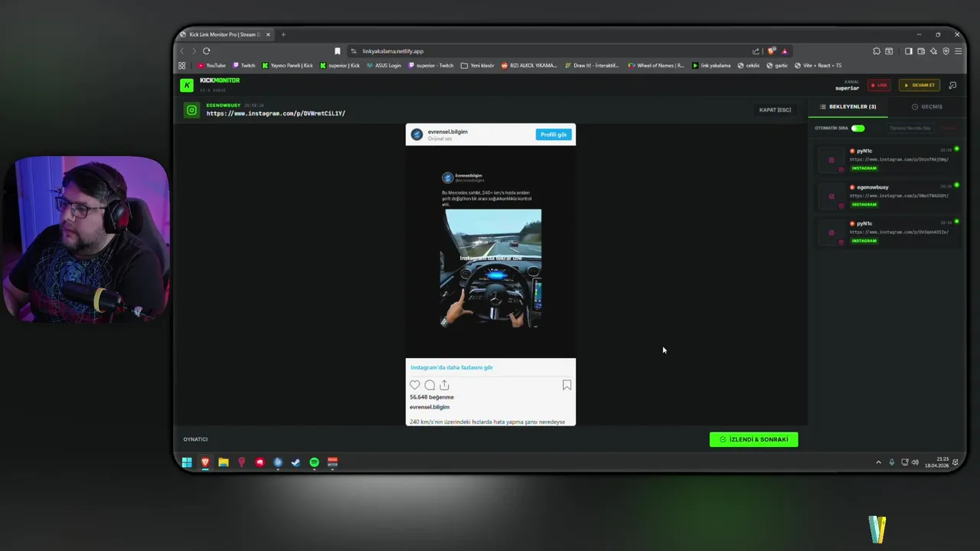
Task: Open File Explorer folder icon in taskbar
Action: (x=223, y=462)
